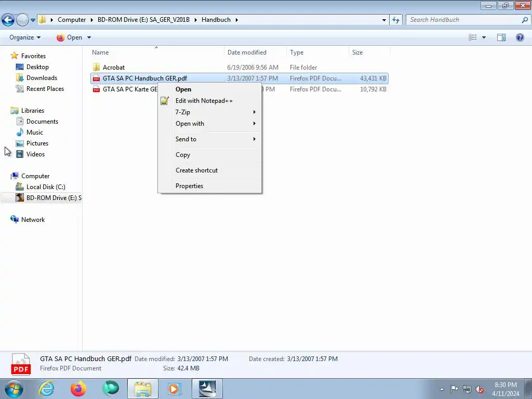This screenshot has height=399, width=532.
Task: Open the recent pages dropdown arrow
Action: pos(33,20)
